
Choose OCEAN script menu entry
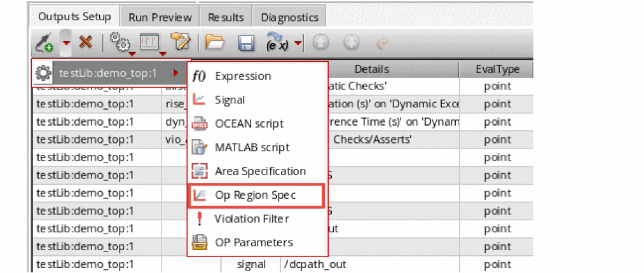tap(249, 123)
